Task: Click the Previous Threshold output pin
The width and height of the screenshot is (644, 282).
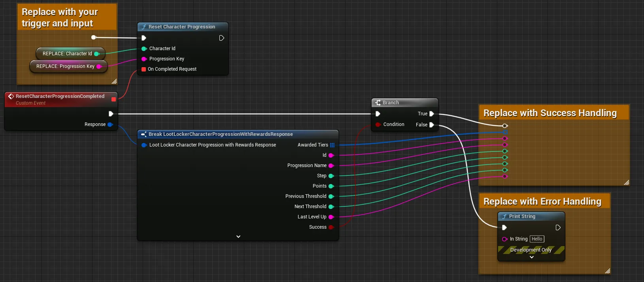Action: click(x=331, y=196)
